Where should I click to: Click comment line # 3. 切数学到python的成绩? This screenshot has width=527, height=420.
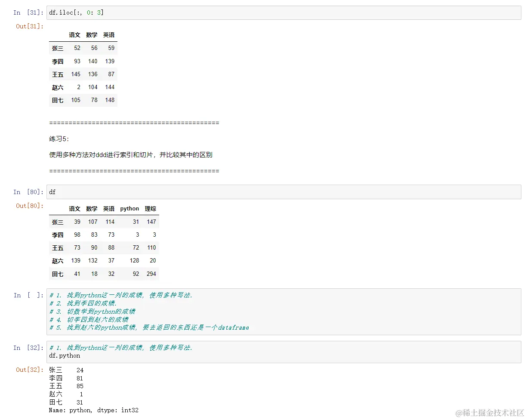(92, 312)
